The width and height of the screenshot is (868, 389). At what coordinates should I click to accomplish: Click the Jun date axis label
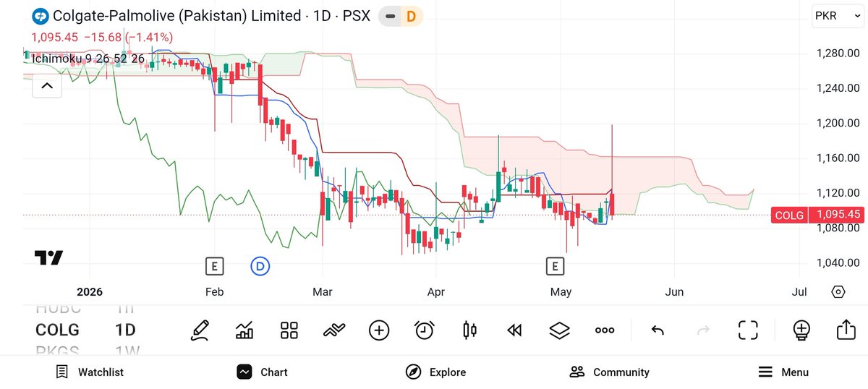coord(674,292)
